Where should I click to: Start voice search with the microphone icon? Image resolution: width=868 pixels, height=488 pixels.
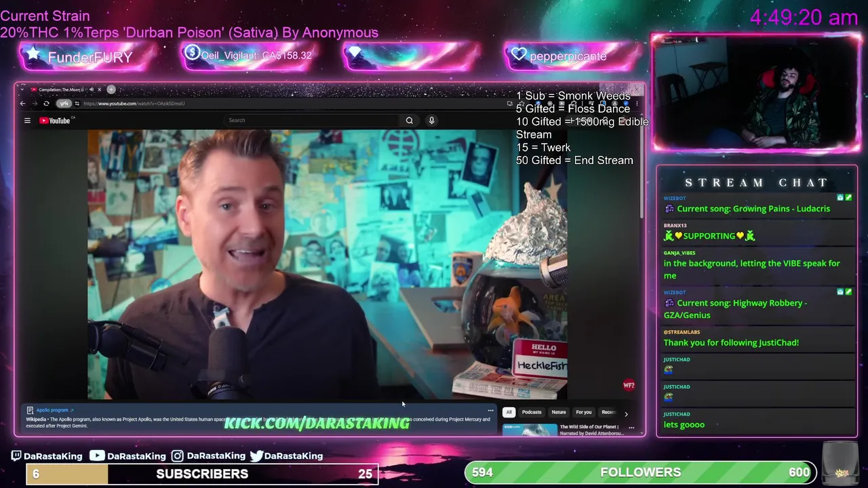(x=431, y=121)
